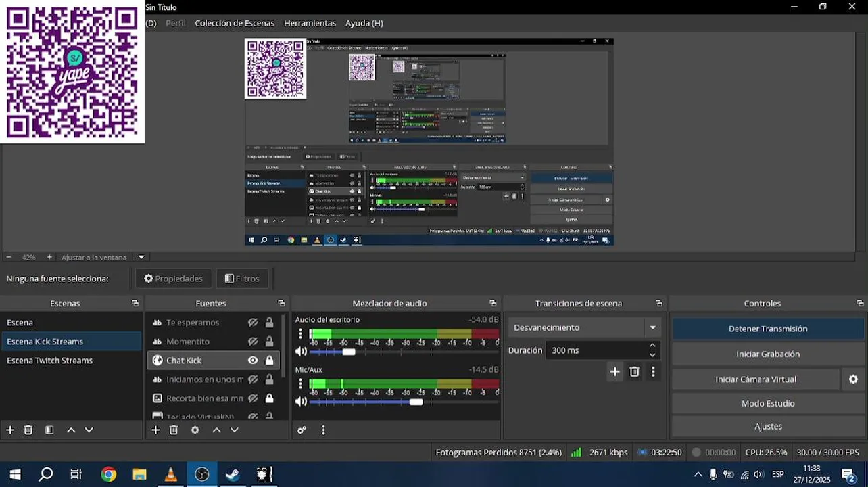Viewport: 868px width, 487px height.
Task: Show the Iniciamos en unos source
Action: coord(253,379)
